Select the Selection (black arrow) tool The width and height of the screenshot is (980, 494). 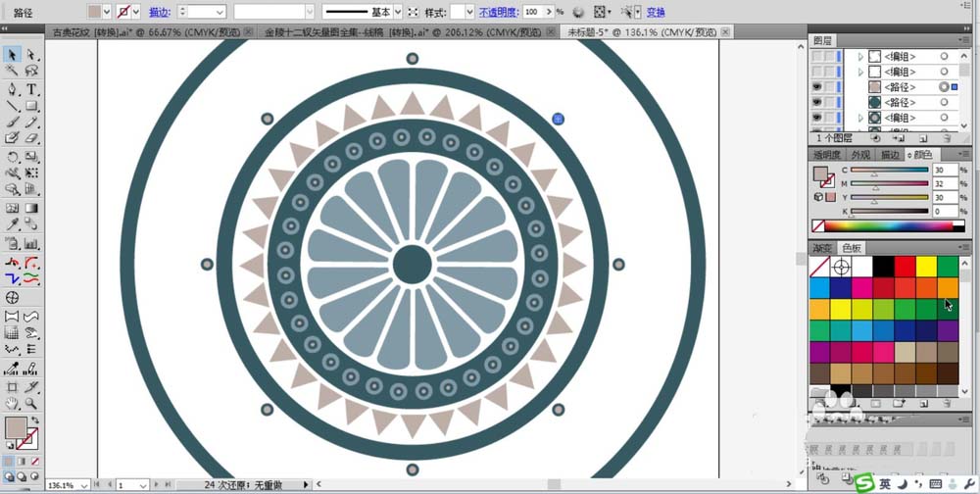point(12,55)
